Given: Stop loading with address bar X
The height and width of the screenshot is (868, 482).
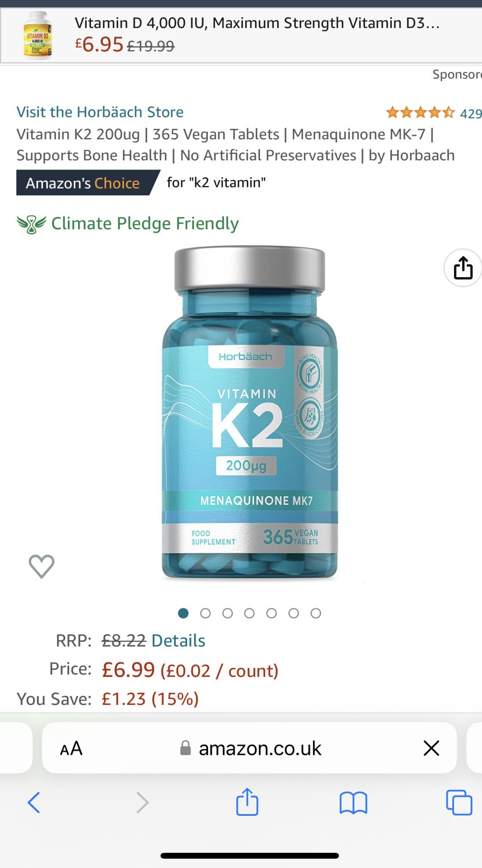Looking at the screenshot, I should coord(431,748).
